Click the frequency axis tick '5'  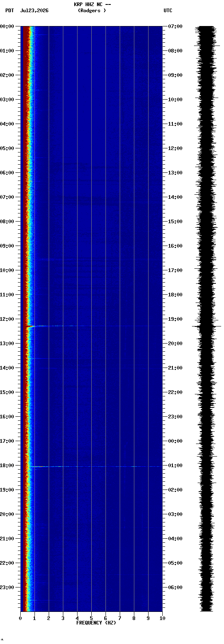point(91,618)
